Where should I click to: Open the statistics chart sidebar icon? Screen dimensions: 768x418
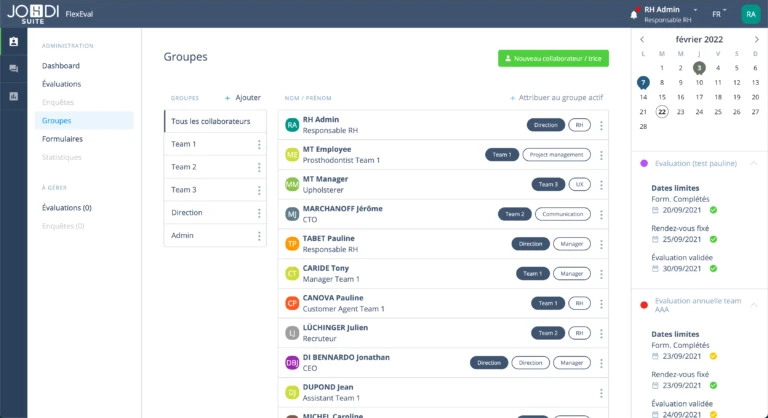[13, 96]
